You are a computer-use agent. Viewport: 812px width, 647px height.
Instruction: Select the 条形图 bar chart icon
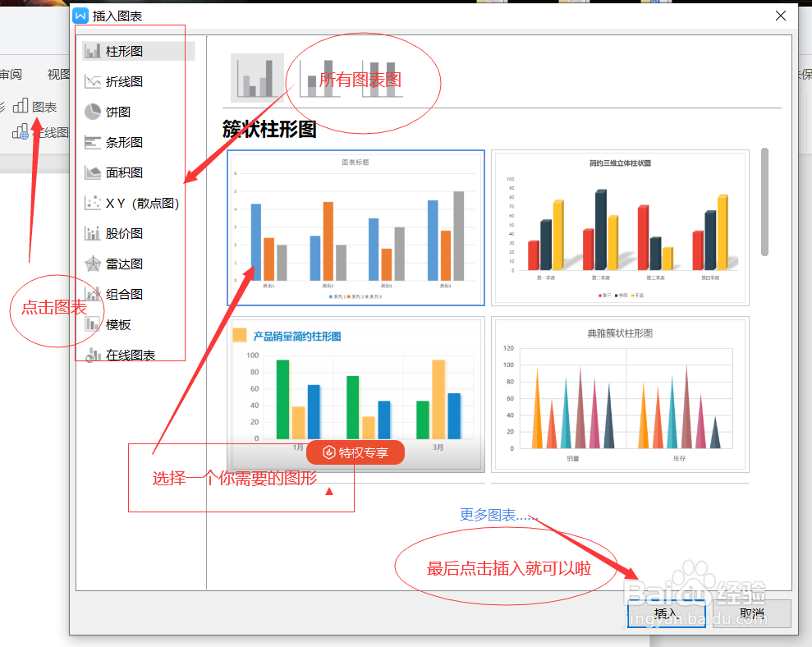pyautogui.click(x=93, y=142)
